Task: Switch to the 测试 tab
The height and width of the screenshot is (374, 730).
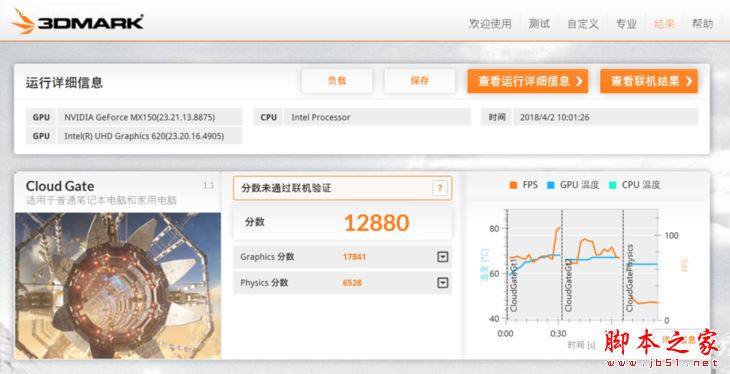Action: [x=539, y=24]
